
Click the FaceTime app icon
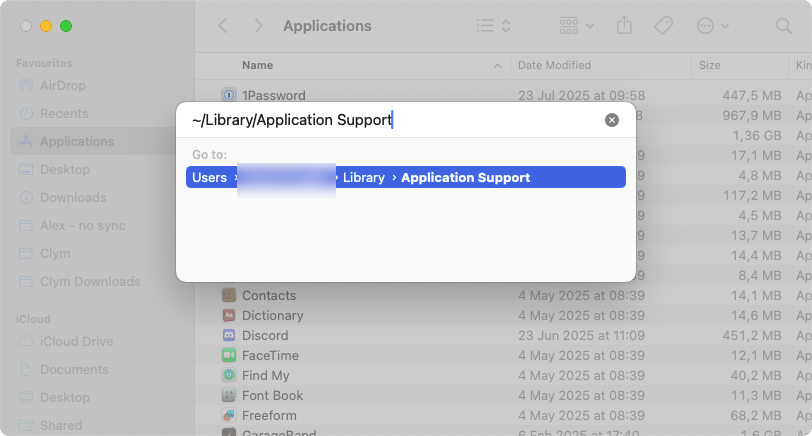[228, 355]
